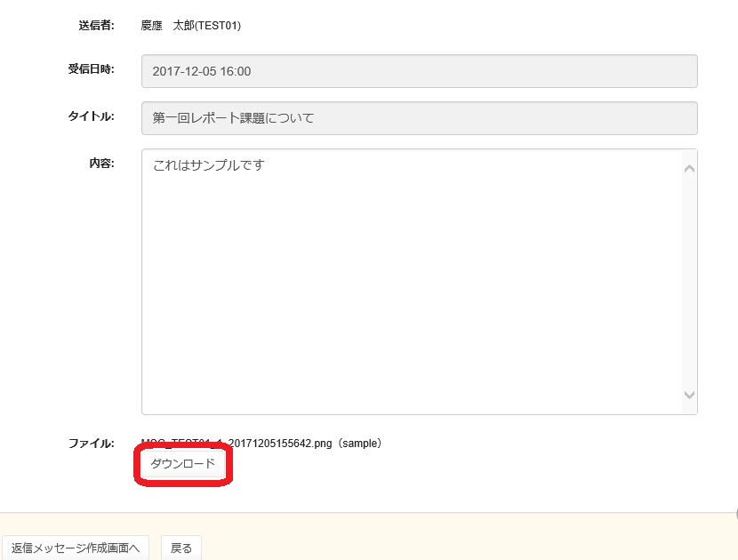Click empty area of 内容 text box
The width and height of the screenshot is (738, 560).
(x=409, y=293)
